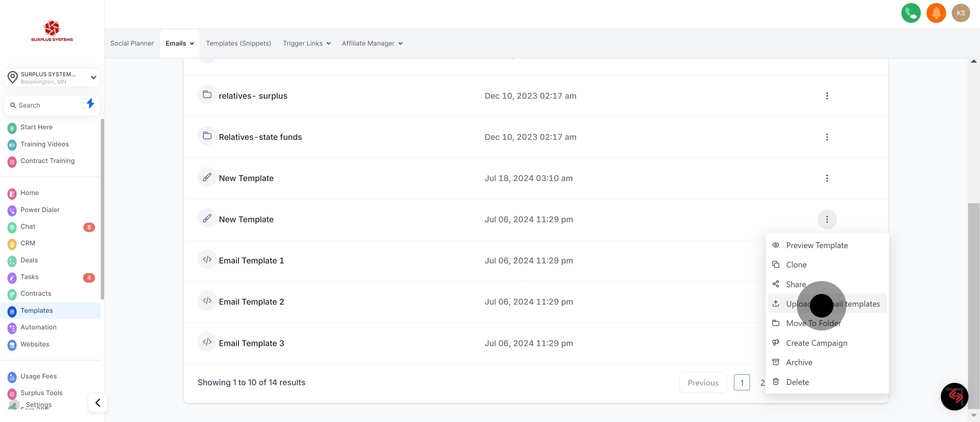Click the brush icon of Jul 18 New Template
Viewport: 980px width, 422px height.
click(x=207, y=177)
